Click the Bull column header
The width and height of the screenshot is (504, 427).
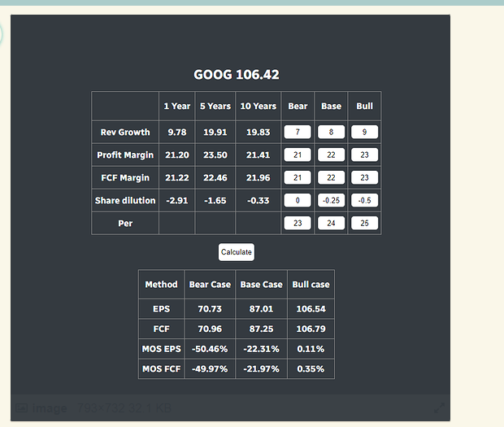364,106
